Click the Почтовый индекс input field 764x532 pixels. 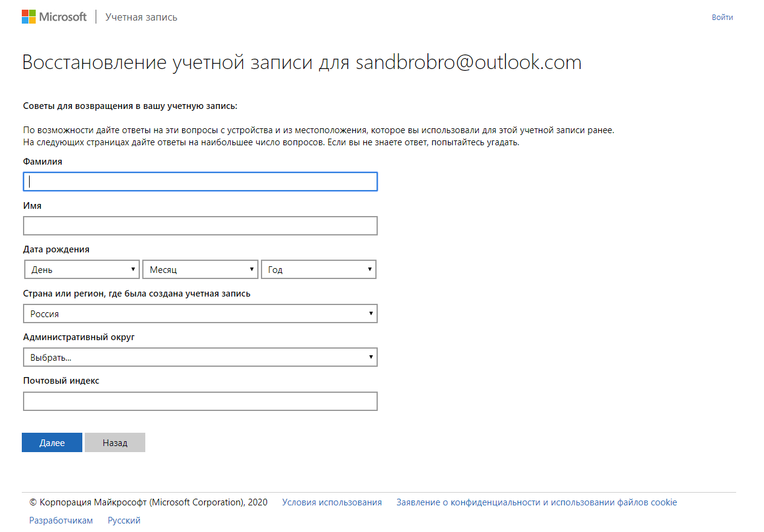200,401
